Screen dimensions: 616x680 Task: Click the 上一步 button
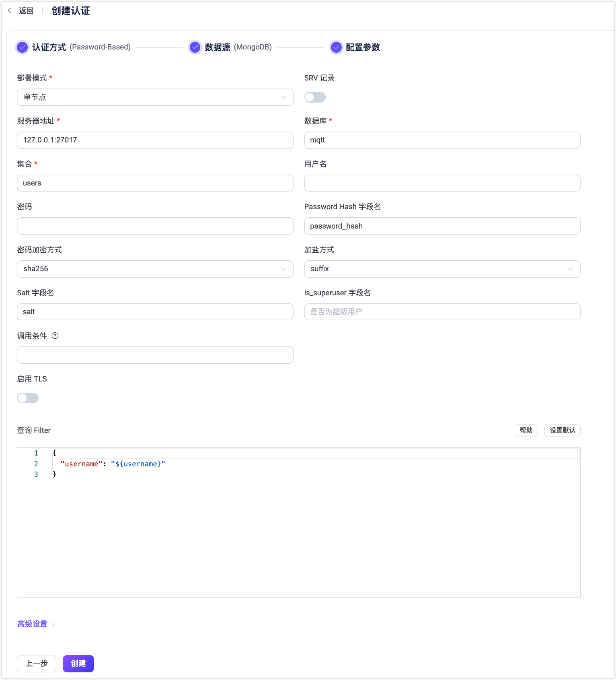[x=37, y=664]
